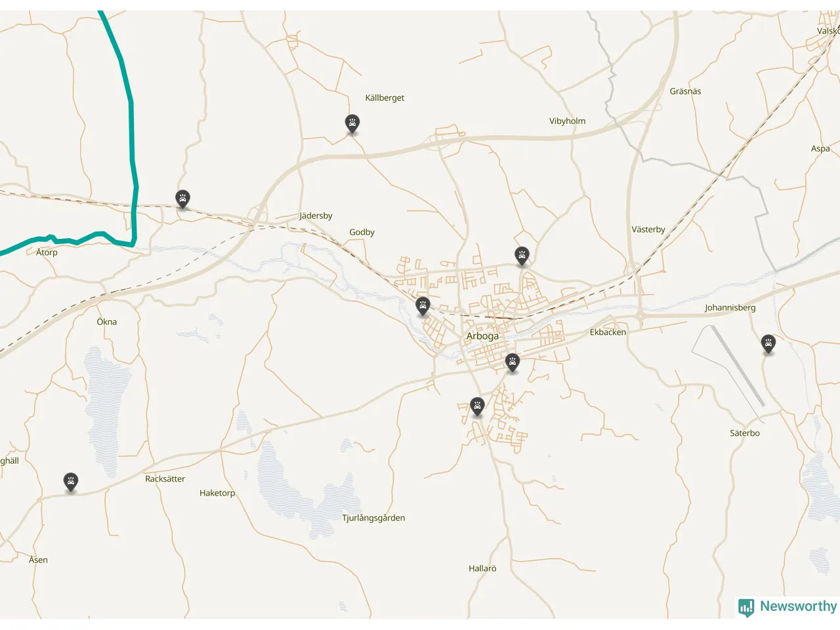Click the Källberget place label
The image size is (840, 630).
click(x=385, y=98)
